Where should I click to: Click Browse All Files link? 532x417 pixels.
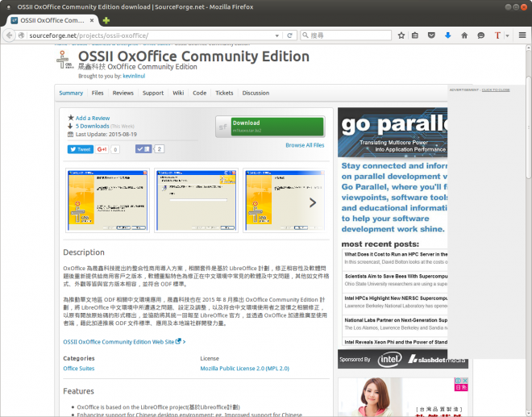click(305, 145)
